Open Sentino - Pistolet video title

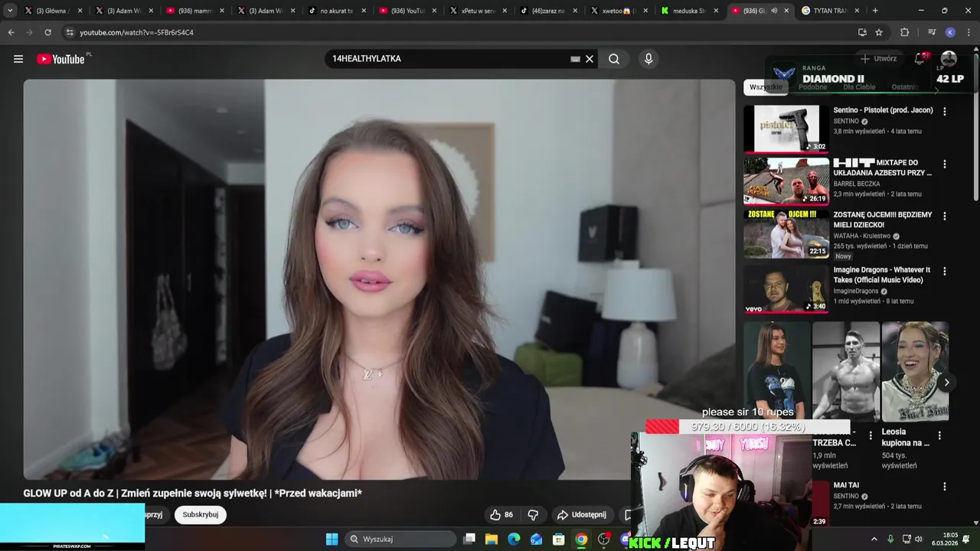point(883,110)
